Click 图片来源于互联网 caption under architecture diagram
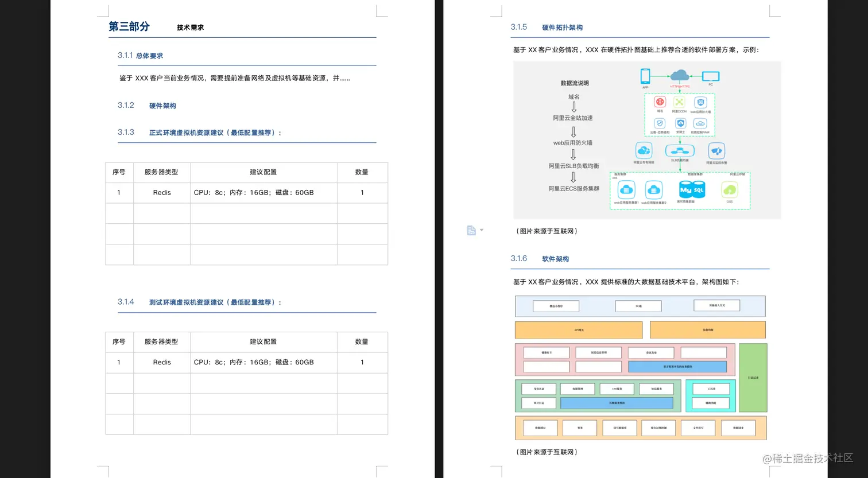The image size is (868, 478). point(547,452)
